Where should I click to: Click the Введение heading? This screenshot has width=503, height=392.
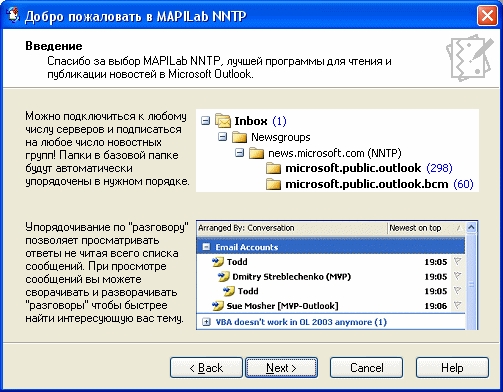[54, 46]
